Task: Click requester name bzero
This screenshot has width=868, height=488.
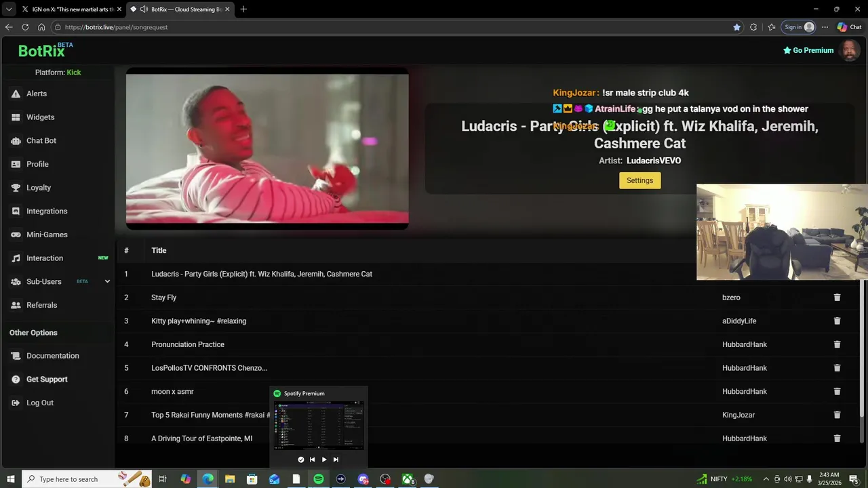Action: 731,298
